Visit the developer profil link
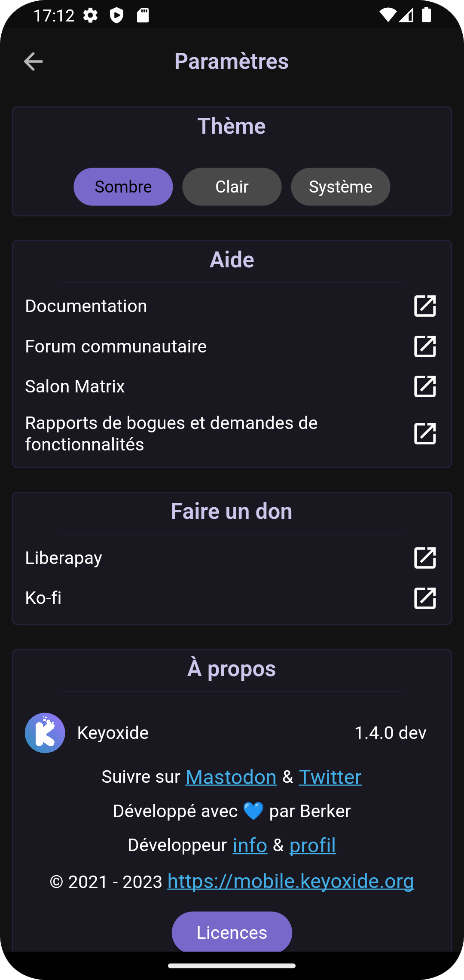 (313, 845)
